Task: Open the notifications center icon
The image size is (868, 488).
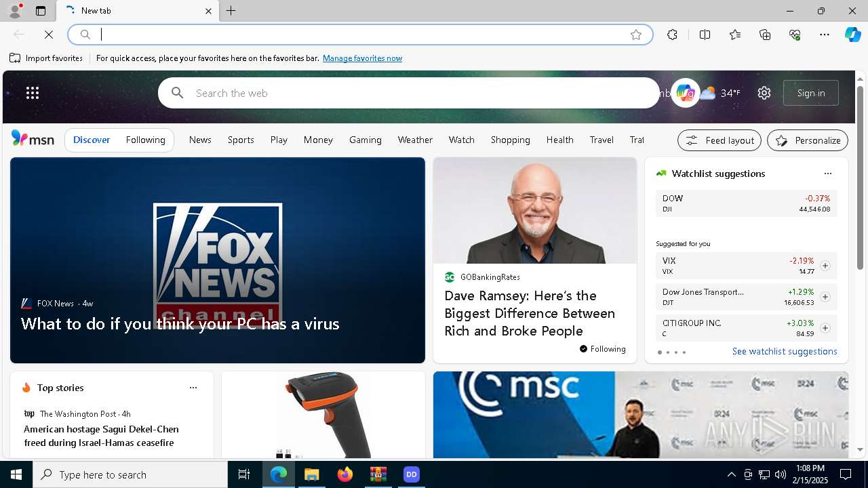Action: pos(846,474)
